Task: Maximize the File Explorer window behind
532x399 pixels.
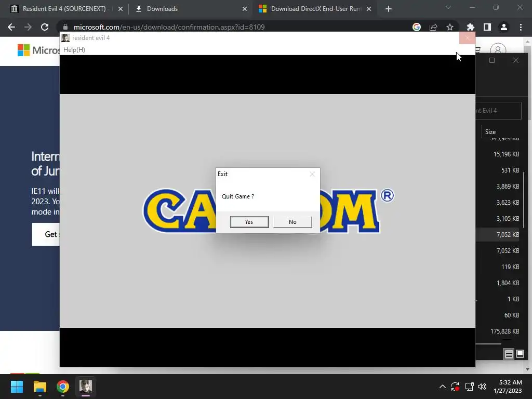Action: coord(492,60)
